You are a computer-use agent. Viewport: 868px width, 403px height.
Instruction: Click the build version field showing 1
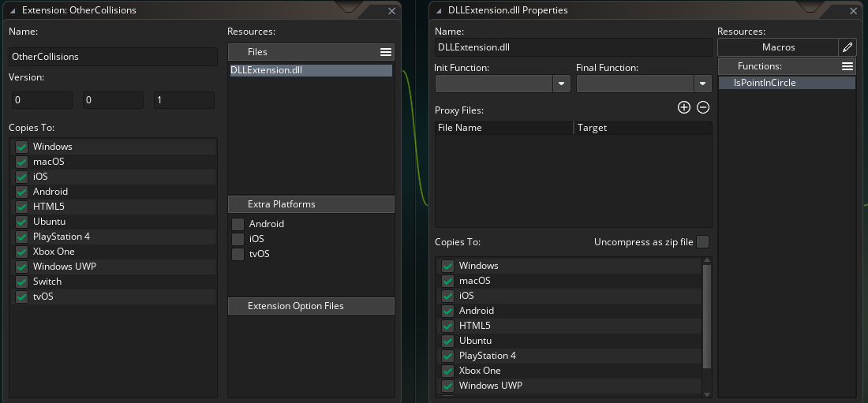click(184, 100)
